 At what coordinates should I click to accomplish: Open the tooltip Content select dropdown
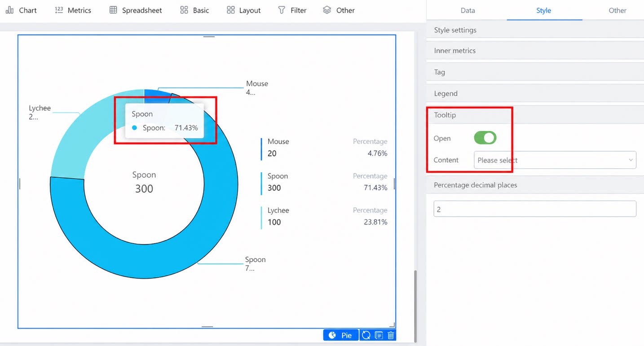coord(555,160)
